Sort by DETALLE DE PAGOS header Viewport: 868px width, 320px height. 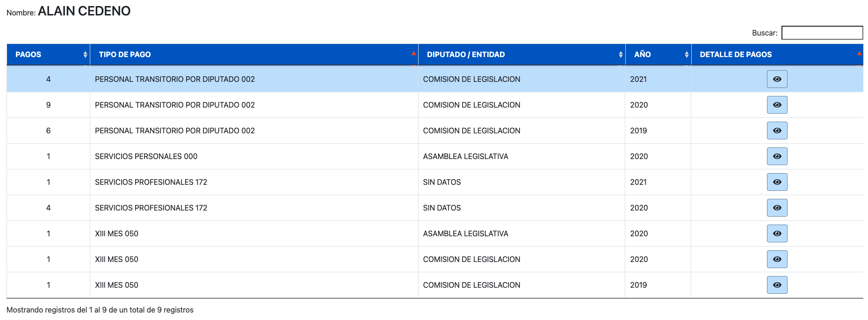(777, 54)
